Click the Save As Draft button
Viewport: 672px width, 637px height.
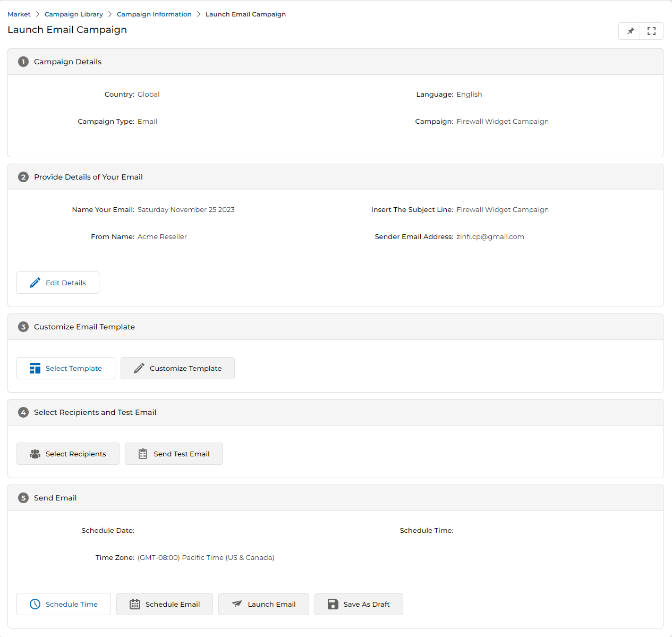359,604
